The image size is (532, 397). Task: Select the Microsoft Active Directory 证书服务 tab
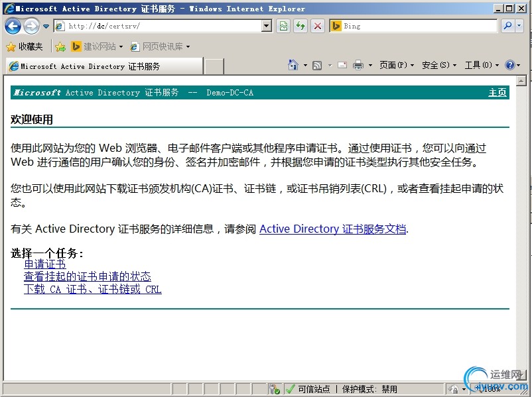click(105, 66)
